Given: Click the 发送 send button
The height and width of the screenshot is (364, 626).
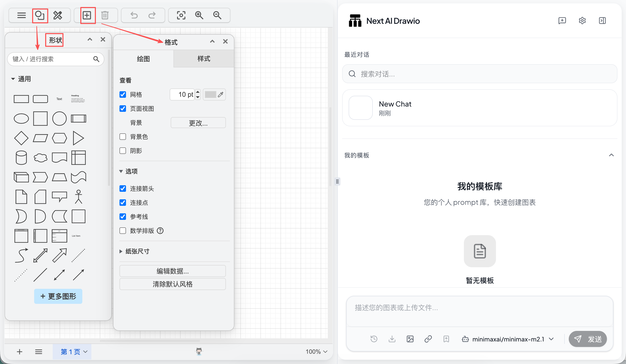Looking at the screenshot, I should coord(588,339).
